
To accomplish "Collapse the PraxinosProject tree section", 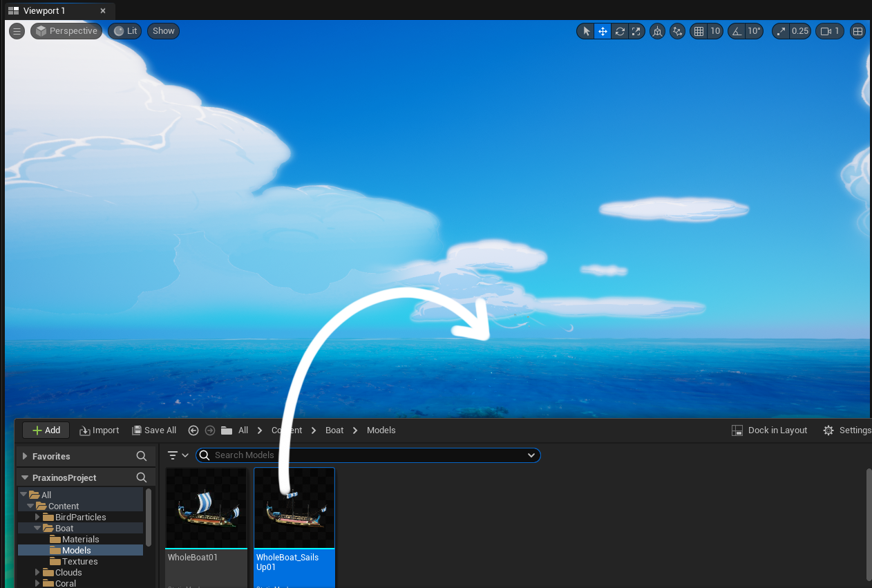I will tap(25, 477).
